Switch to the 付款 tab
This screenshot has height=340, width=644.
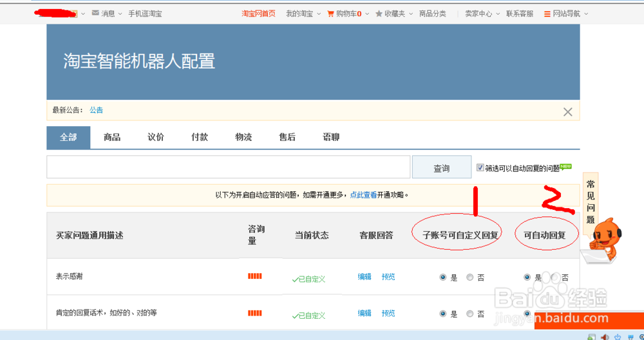coord(200,138)
